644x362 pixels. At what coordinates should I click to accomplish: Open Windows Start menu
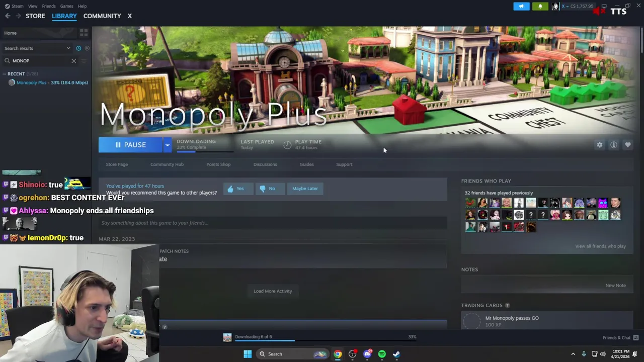click(248, 354)
